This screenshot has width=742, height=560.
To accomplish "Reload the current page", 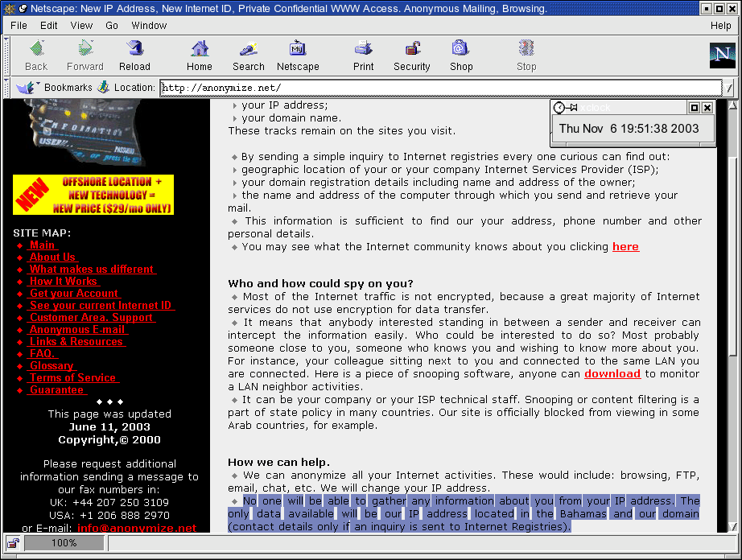I will (135, 56).
